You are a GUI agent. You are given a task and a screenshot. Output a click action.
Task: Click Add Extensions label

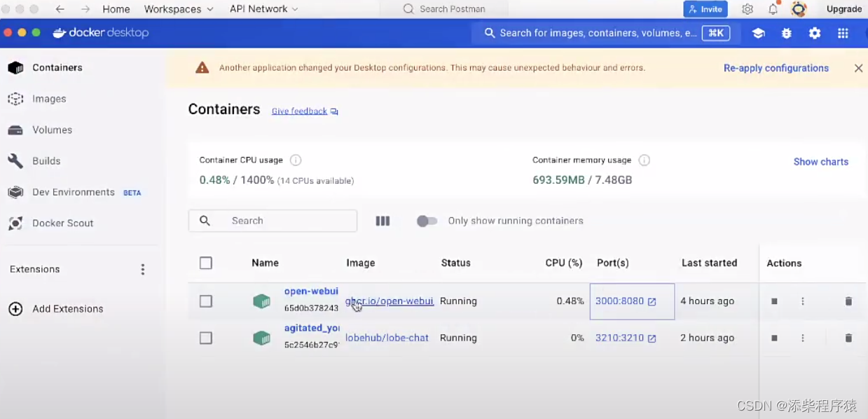[68, 309]
